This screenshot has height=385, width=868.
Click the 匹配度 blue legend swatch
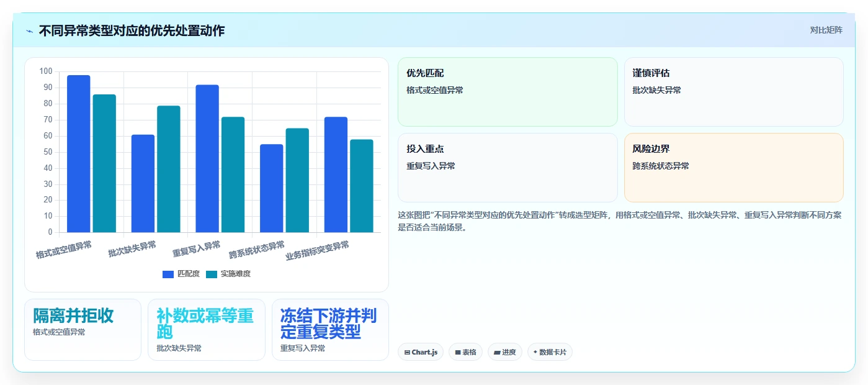tap(168, 274)
